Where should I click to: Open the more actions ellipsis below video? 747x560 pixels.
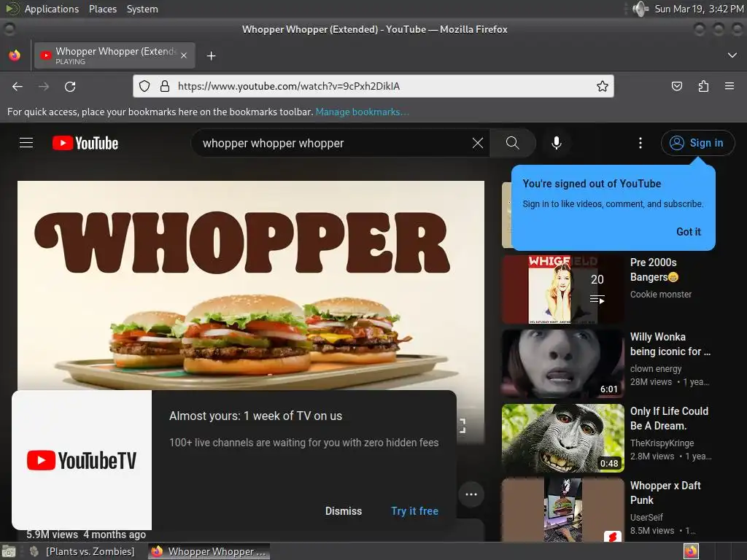coord(471,494)
